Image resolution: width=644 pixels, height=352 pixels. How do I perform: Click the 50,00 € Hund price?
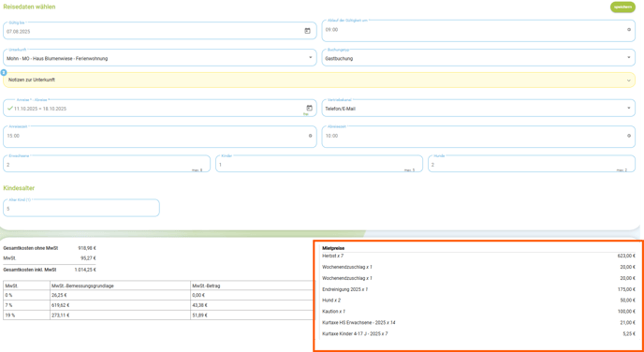click(628, 301)
